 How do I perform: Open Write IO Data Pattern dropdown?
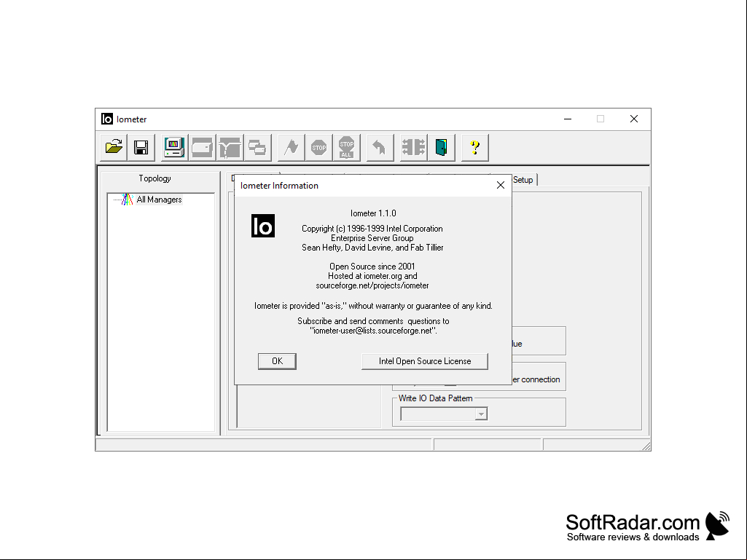(x=481, y=414)
